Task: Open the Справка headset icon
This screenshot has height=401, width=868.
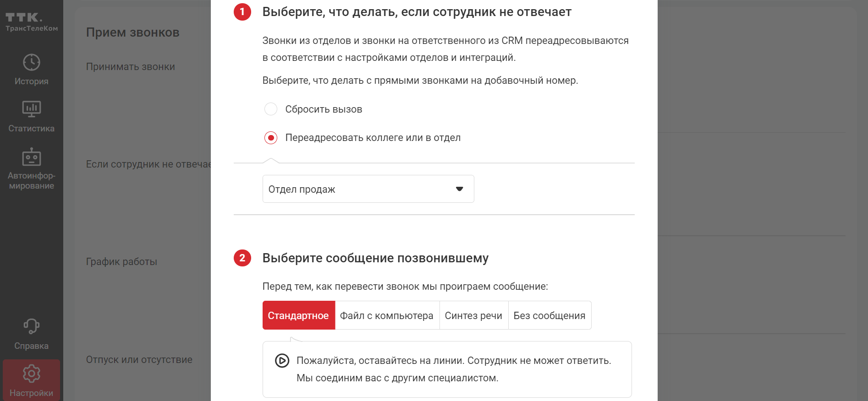Action: [31, 326]
